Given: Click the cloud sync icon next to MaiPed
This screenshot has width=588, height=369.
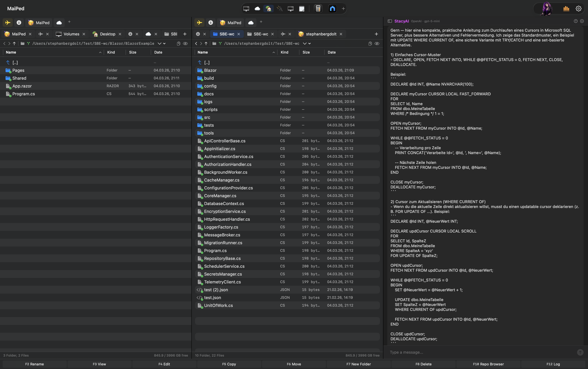Looking at the screenshot, I should coord(59,23).
